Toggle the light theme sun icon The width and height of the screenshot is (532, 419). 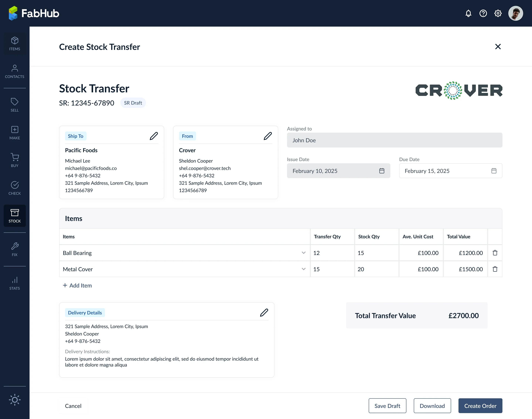tap(15, 400)
